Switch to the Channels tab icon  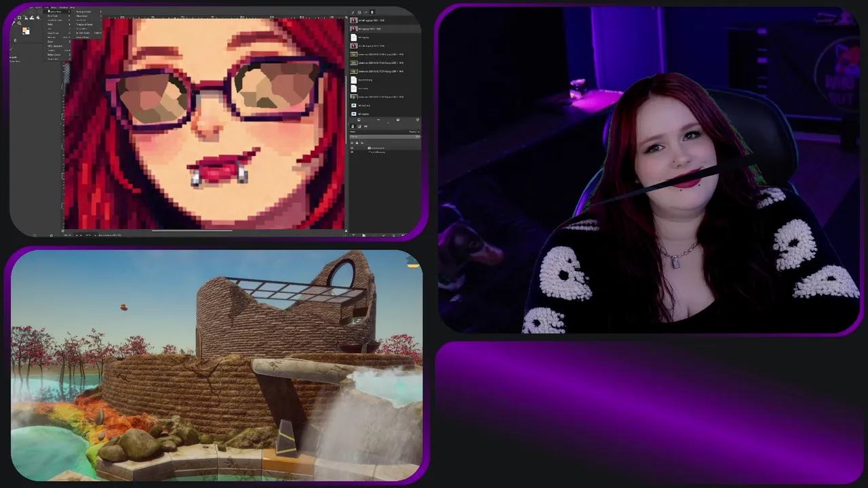[359, 126]
